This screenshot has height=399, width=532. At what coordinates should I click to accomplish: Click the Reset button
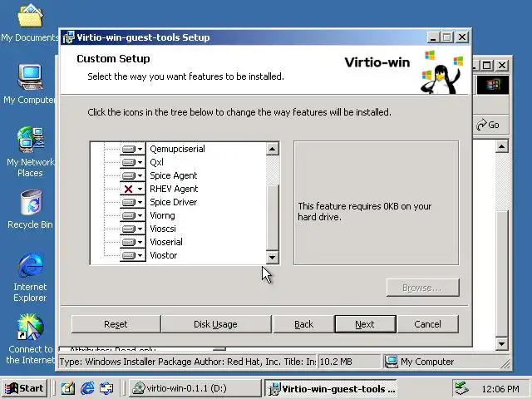[x=116, y=324]
